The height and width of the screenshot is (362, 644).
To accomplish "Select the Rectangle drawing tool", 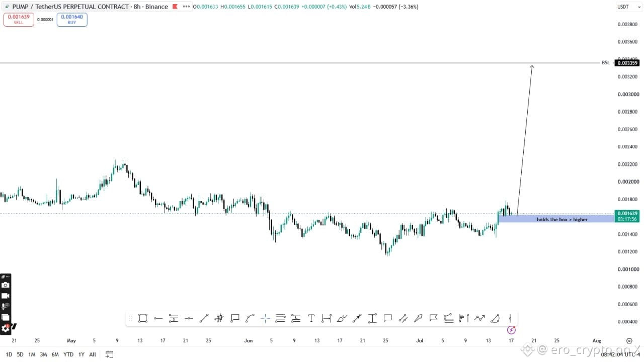I will (143, 318).
